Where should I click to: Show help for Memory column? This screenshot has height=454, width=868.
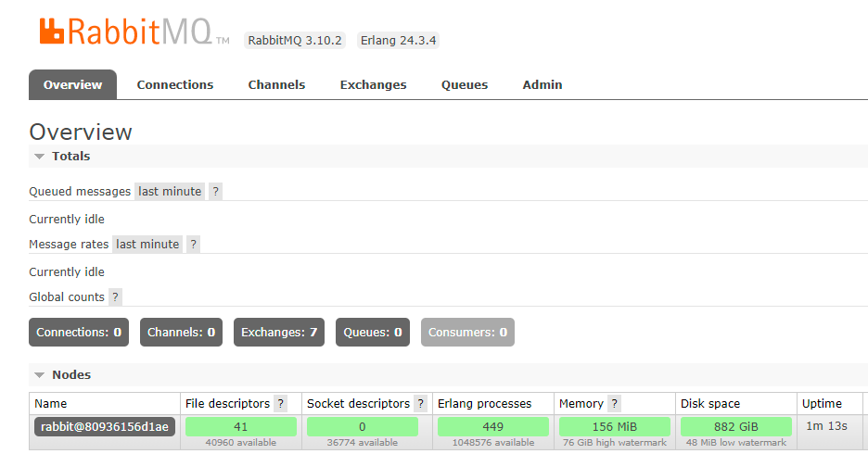point(614,404)
